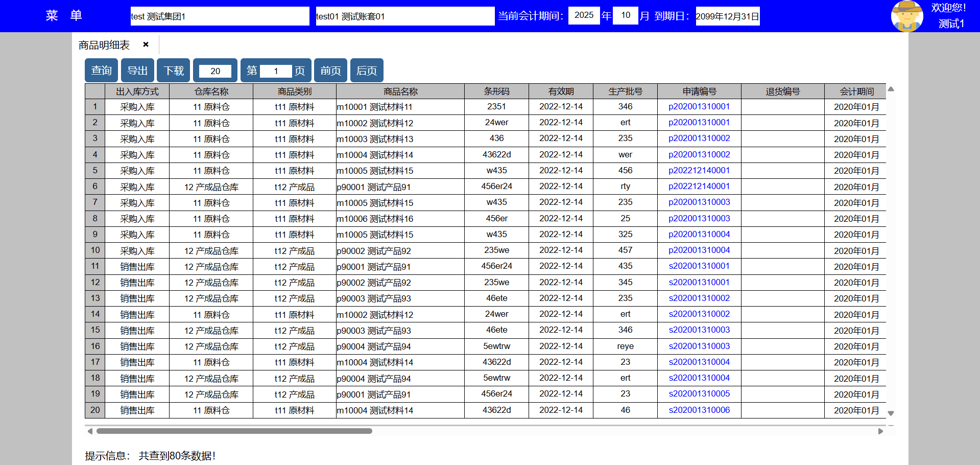Click the rows-per-page field showing 20
The image size is (980, 465).
tap(215, 71)
